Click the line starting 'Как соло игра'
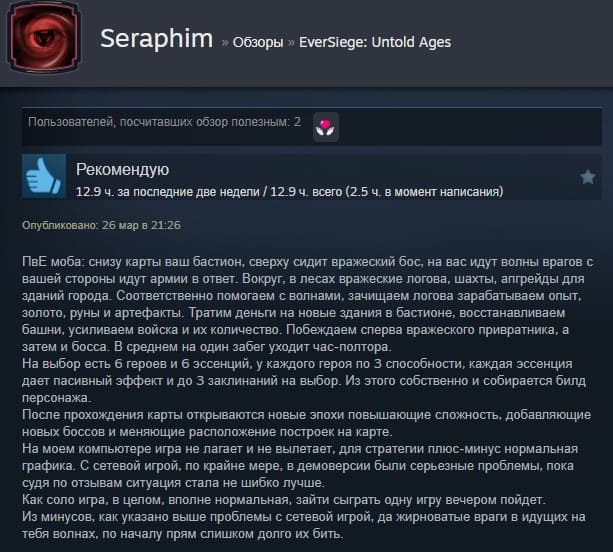The image size is (613, 552). point(283,500)
